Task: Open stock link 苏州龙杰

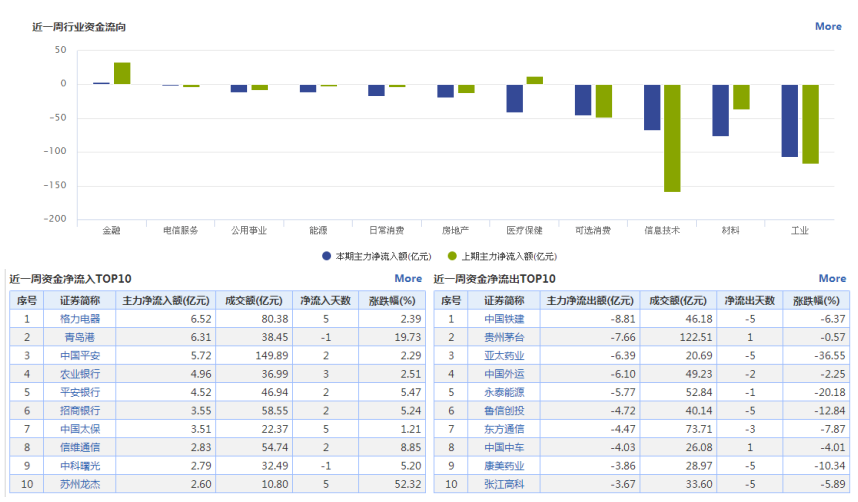Action: pyautogui.click(x=80, y=484)
